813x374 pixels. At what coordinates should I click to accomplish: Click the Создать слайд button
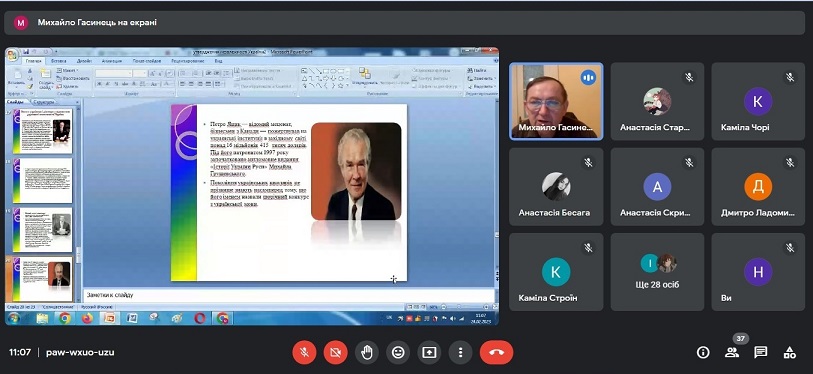click(x=46, y=78)
